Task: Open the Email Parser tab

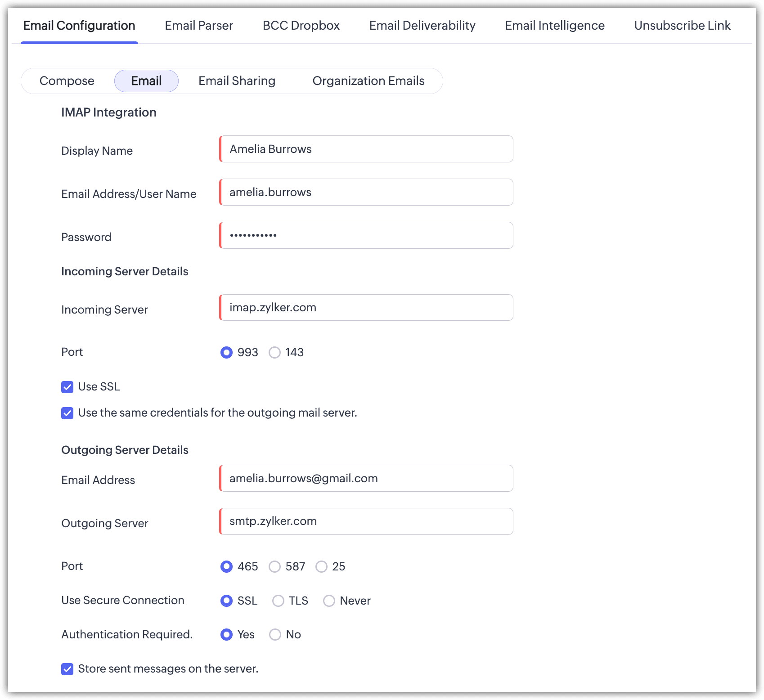Action: click(198, 26)
